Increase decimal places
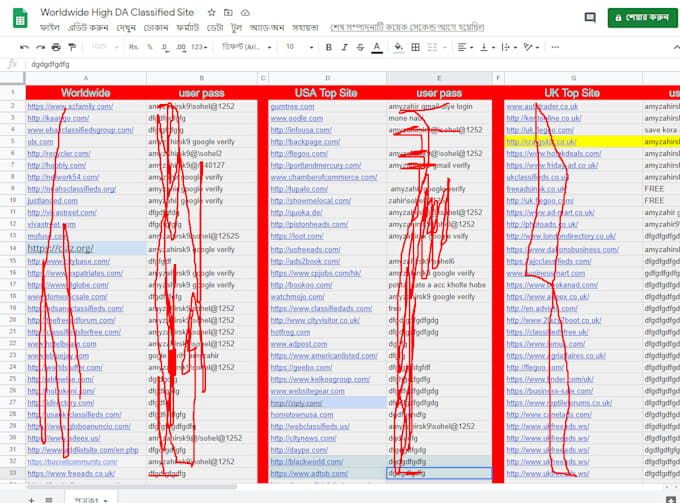Image resolution: width=680 pixels, height=503 pixels. tap(181, 47)
